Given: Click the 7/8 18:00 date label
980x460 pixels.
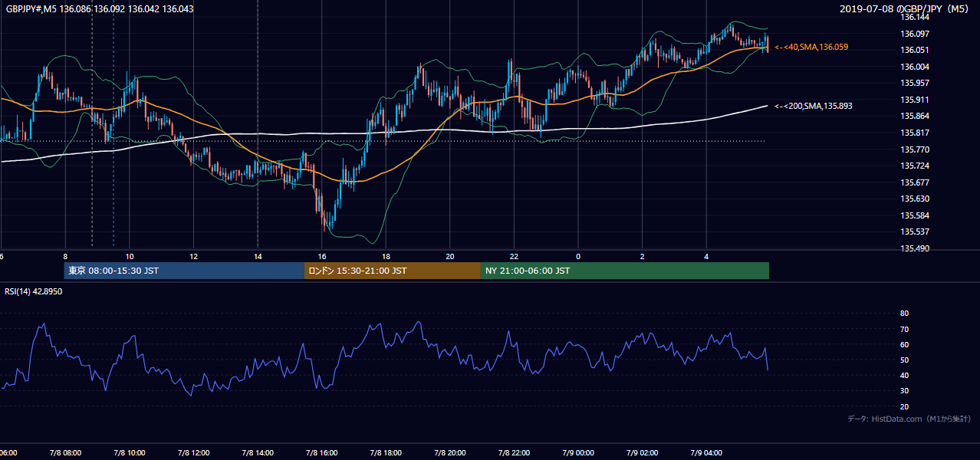Looking at the screenshot, I should (386, 453).
